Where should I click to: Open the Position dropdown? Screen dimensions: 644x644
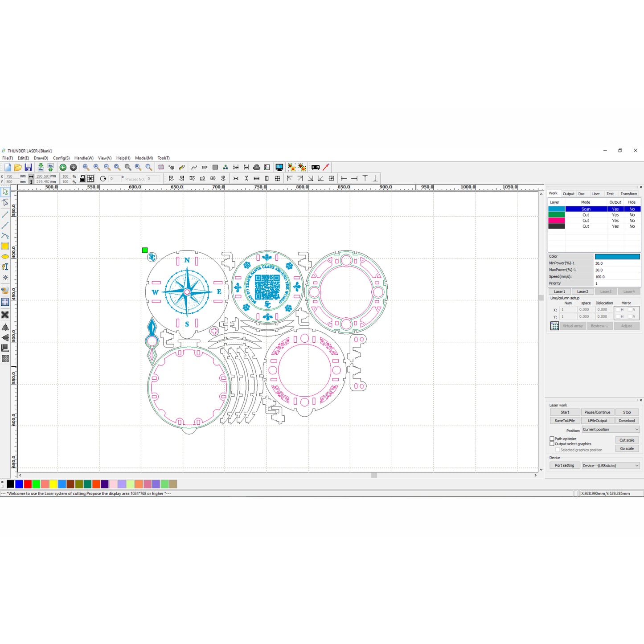(611, 430)
